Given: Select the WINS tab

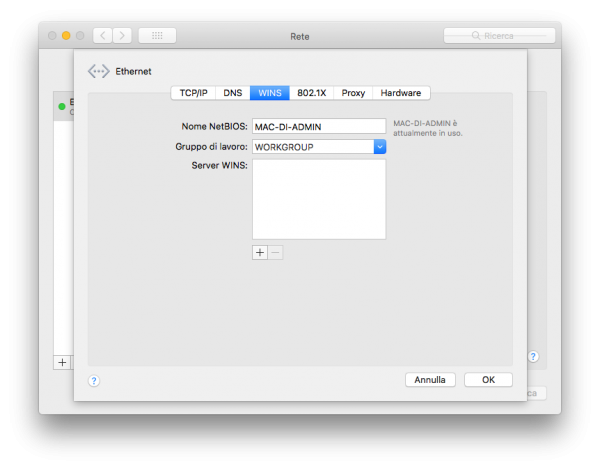Looking at the screenshot, I should tap(270, 93).
